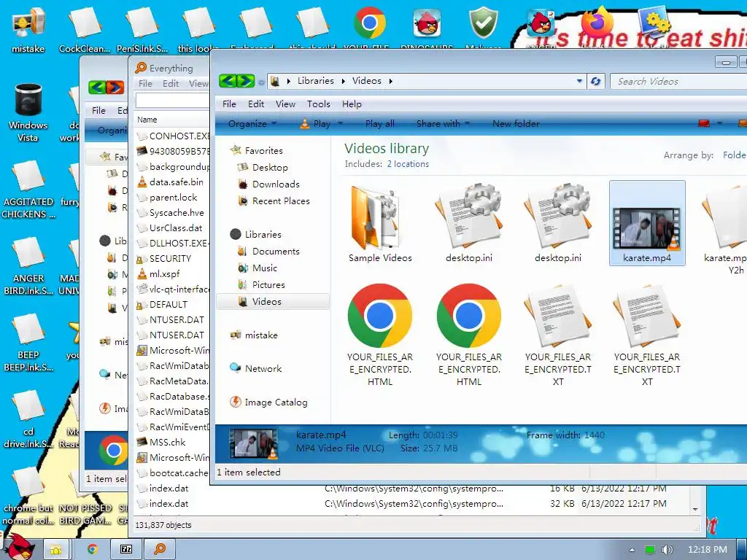This screenshot has width=747, height=560.
Task: Select the first desktop.ini file
Action: point(469,224)
